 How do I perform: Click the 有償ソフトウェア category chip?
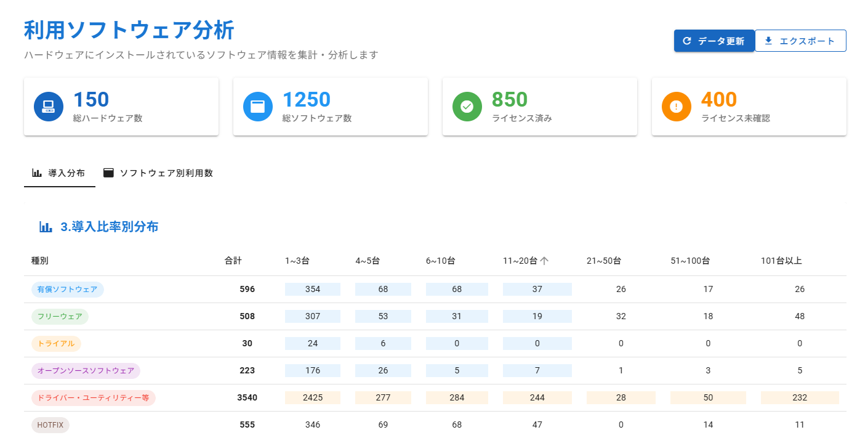pyautogui.click(x=67, y=290)
